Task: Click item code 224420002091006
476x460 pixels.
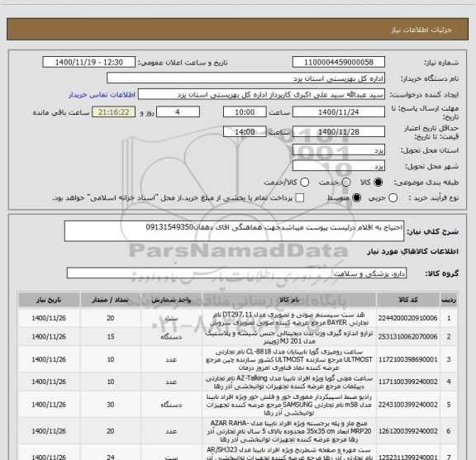Action: point(407,318)
